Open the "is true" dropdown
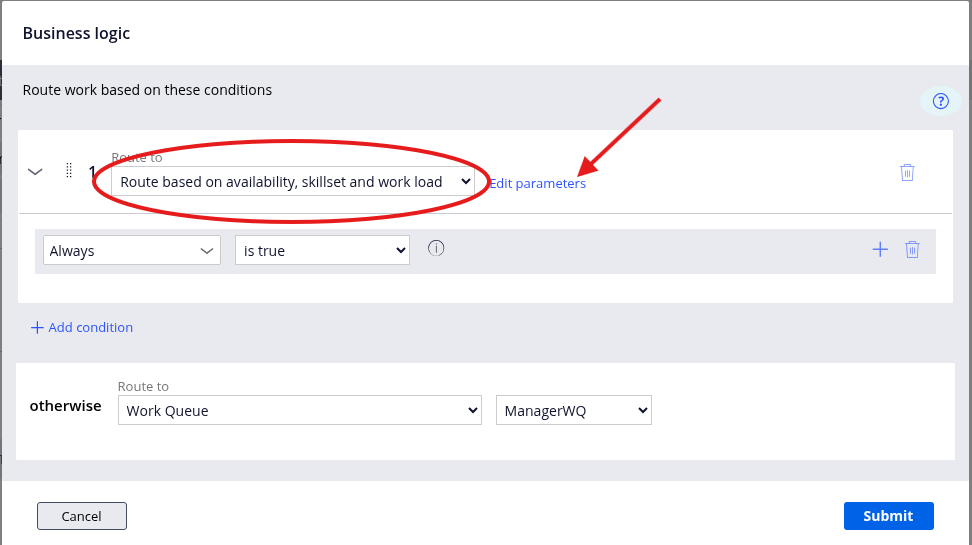The height and width of the screenshot is (545, 972). (322, 251)
